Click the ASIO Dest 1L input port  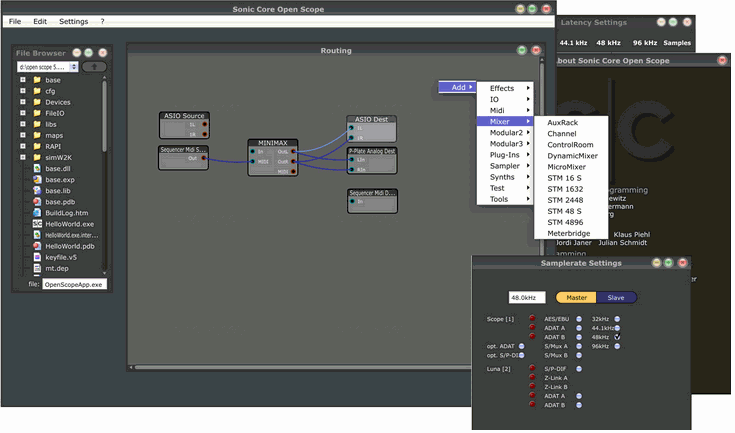[x=351, y=128]
